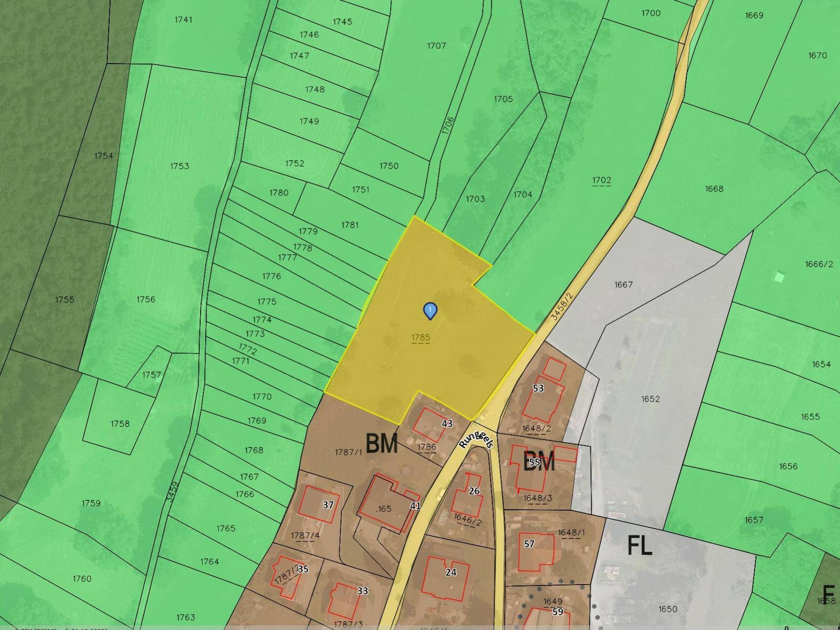Click parcel label 1758
Image resolution: width=840 pixels, height=630 pixels.
(120, 424)
